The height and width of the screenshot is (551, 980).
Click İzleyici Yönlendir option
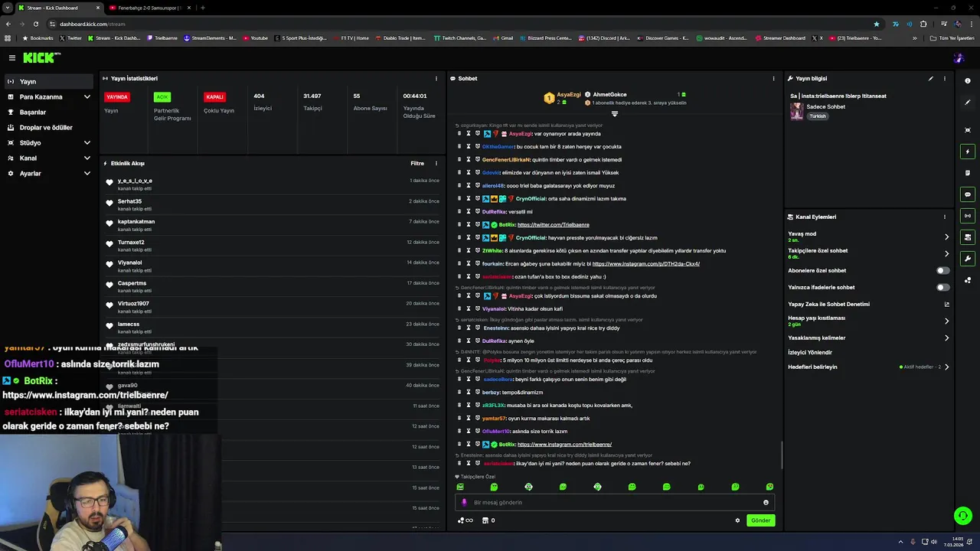click(810, 352)
